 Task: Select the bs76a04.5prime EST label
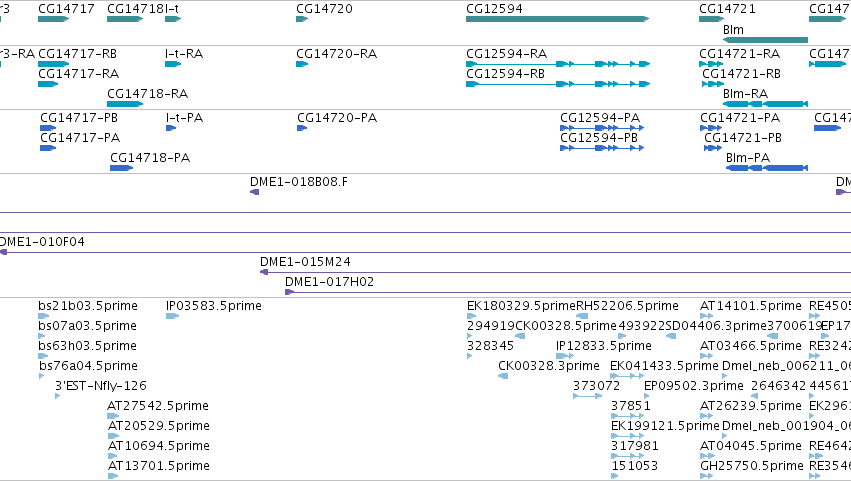pos(88,366)
